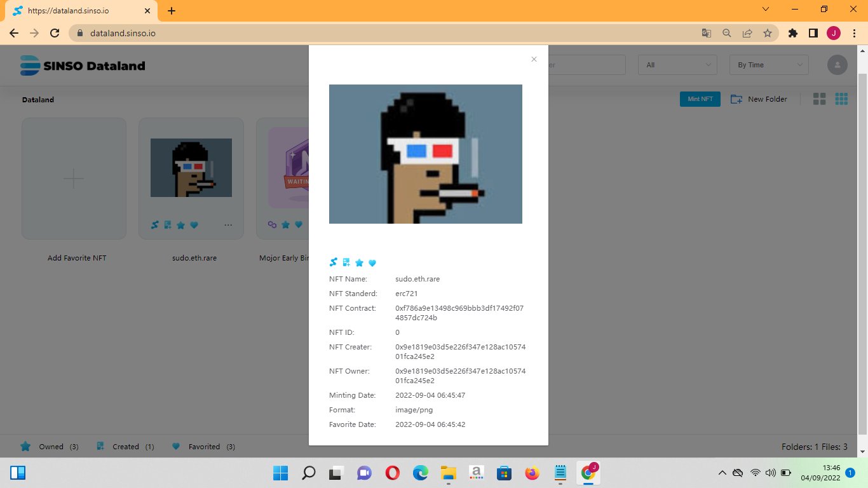Open Microsoft Edge from the taskbar

(x=420, y=473)
